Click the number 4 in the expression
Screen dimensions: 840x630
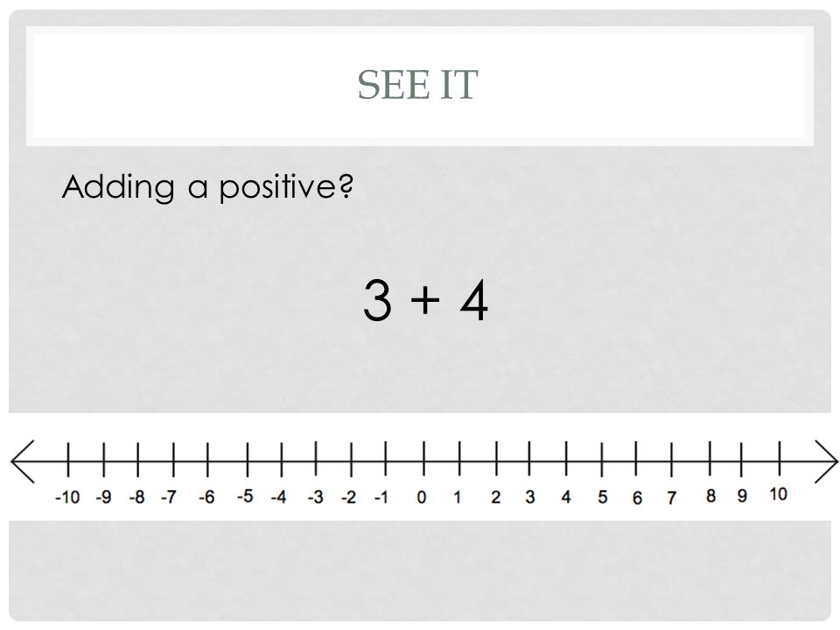pyautogui.click(x=474, y=300)
